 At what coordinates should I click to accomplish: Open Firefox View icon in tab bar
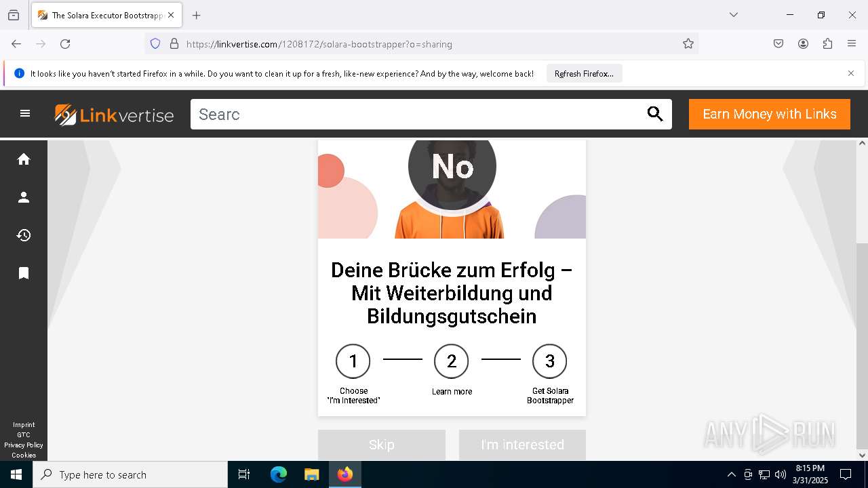(14, 15)
